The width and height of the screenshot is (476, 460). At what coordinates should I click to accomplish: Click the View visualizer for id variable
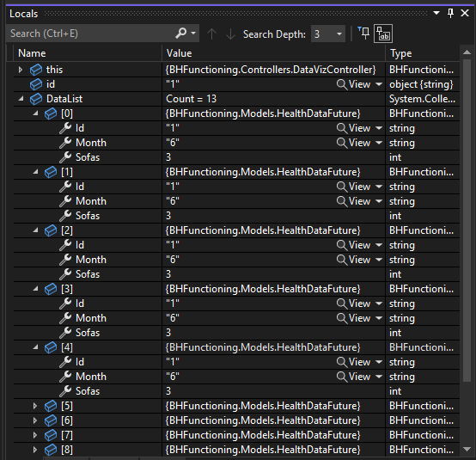(354, 84)
